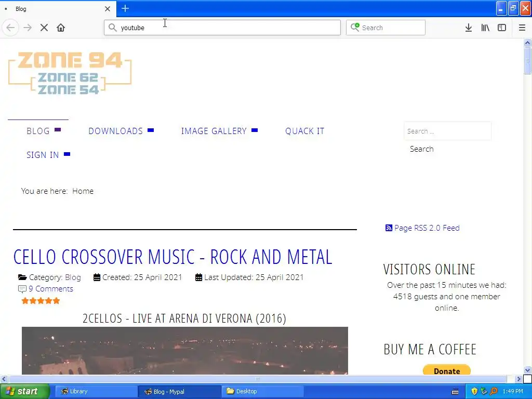Screen dimensions: 532x399
Task: Click the horizontal scrollbar left arrow
Action: (4, 379)
